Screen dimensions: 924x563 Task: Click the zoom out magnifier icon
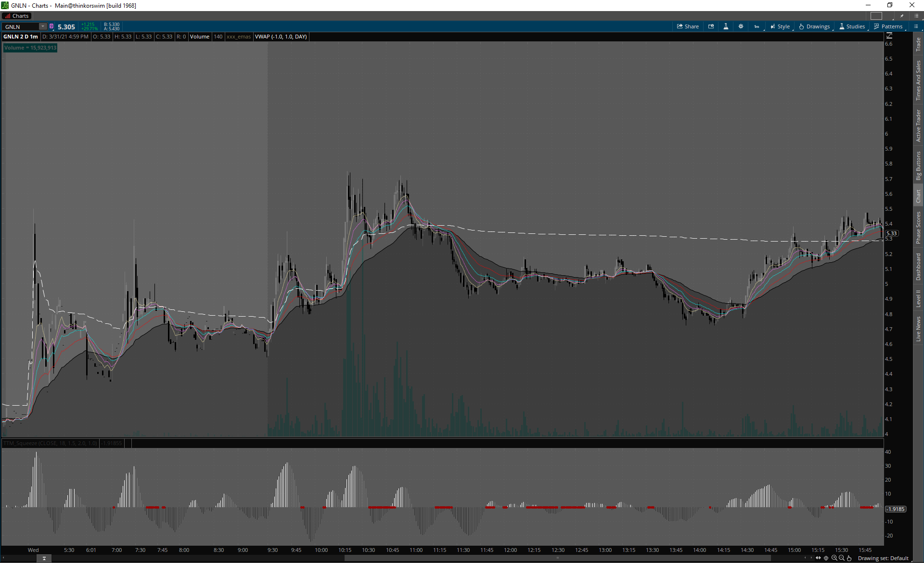(x=842, y=558)
